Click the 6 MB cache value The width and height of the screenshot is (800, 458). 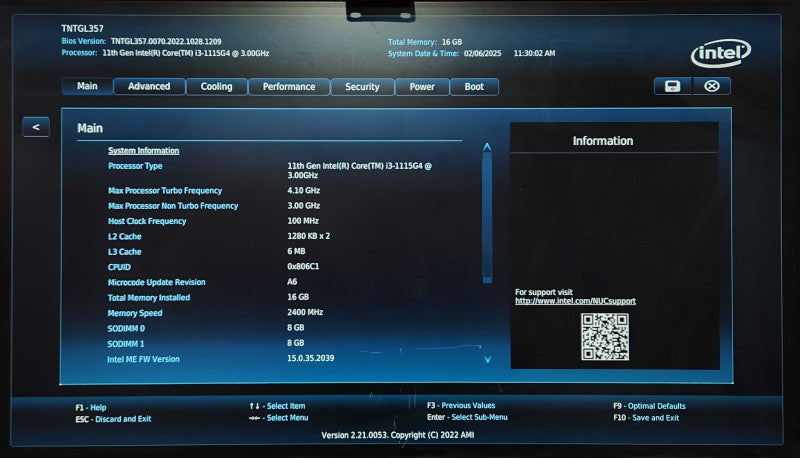[x=296, y=251]
